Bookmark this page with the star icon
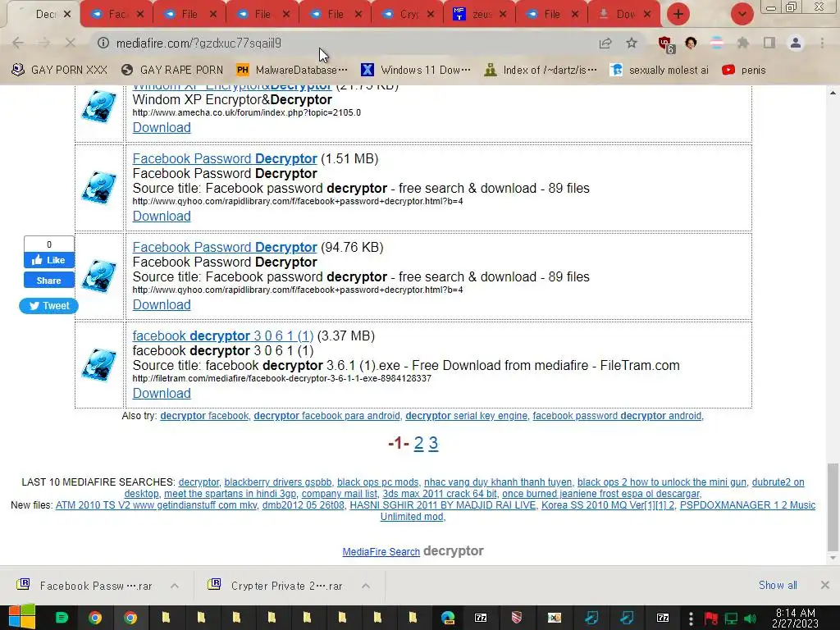The height and width of the screenshot is (630, 840). pyautogui.click(x=632, y=43)
